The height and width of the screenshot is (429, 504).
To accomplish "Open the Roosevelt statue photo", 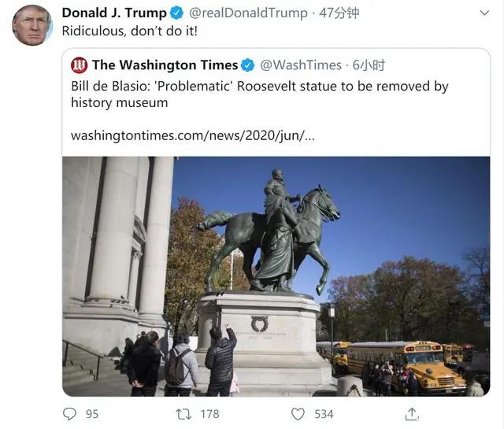I will [x=276, y=276].
